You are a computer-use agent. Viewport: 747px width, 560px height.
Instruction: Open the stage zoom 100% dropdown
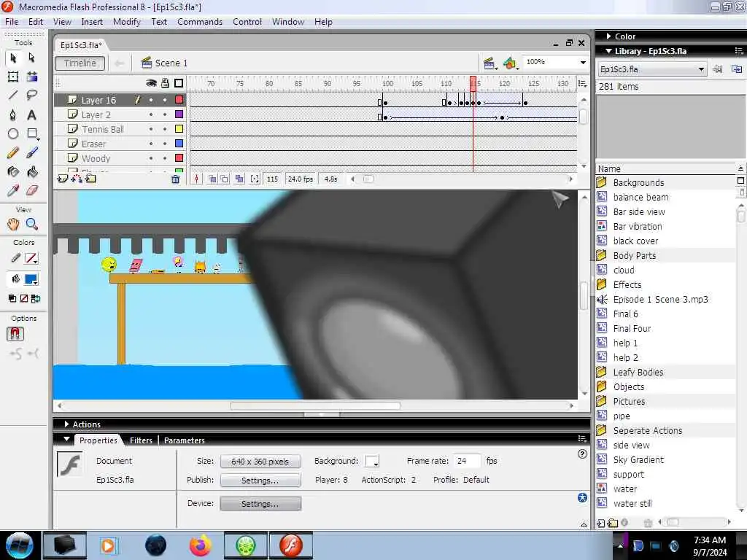coord(583,63)
